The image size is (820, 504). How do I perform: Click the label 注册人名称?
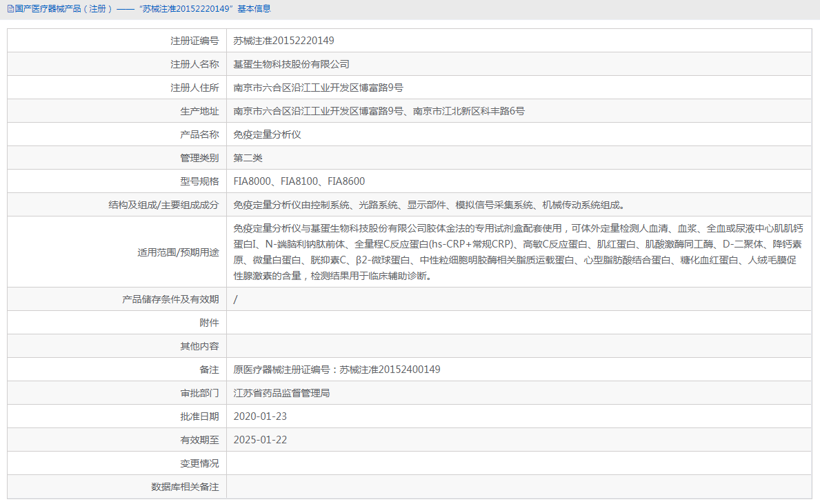(194, 64)
